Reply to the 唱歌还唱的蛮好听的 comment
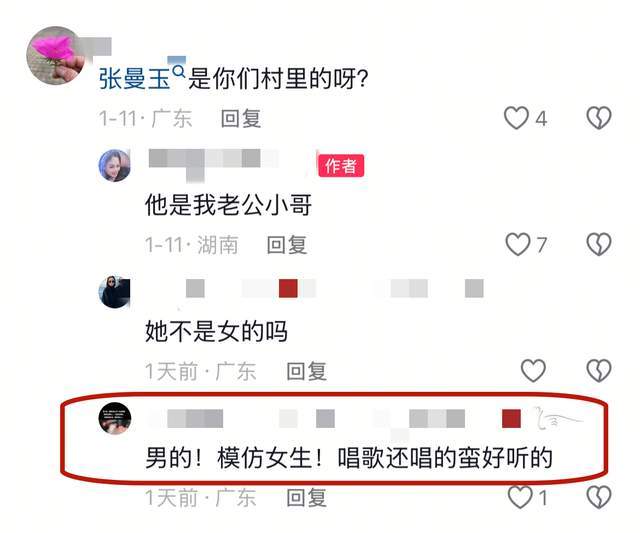 pyautogui.click(x=307, y=498)
